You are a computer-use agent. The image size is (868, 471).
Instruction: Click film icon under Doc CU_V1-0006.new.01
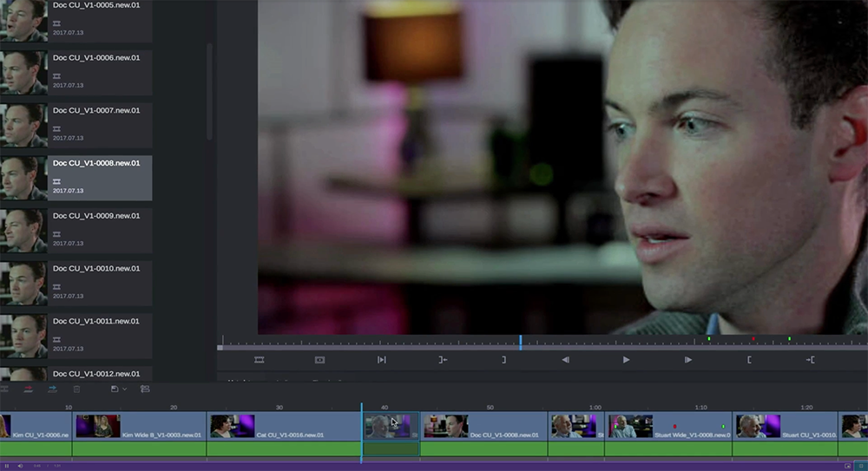coord(56,76)
